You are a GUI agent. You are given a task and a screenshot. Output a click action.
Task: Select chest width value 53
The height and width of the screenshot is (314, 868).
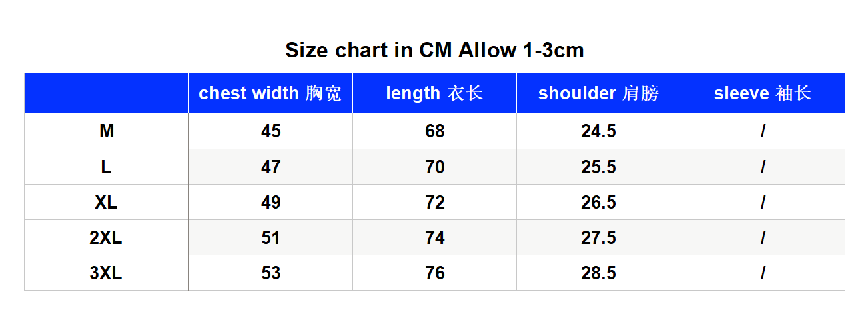pyautogui.click(x=270, y=273)
